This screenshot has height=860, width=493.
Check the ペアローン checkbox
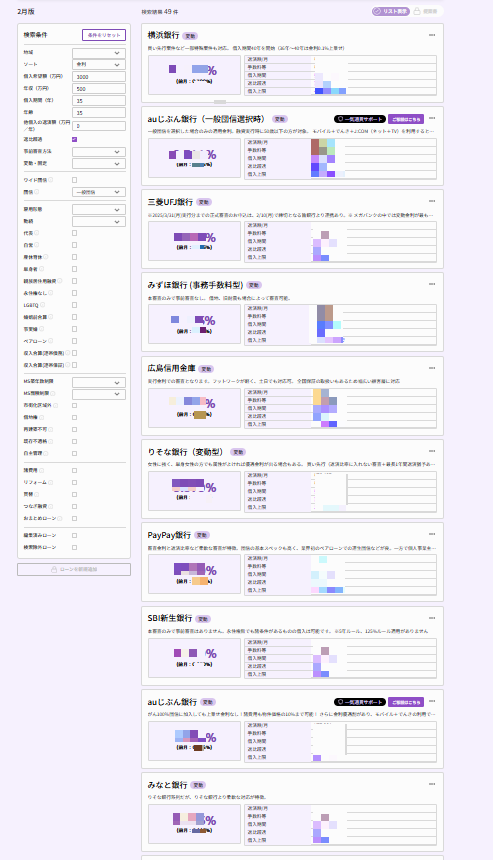75,341
